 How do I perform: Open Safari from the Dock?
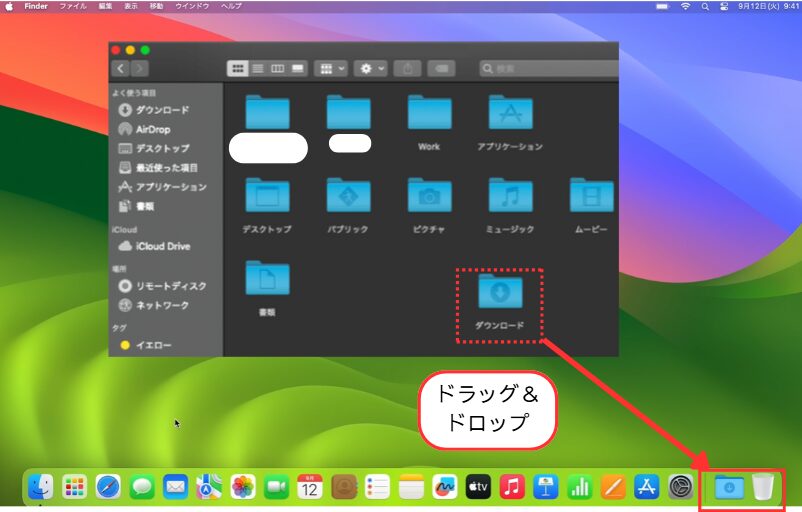[108, 487]
